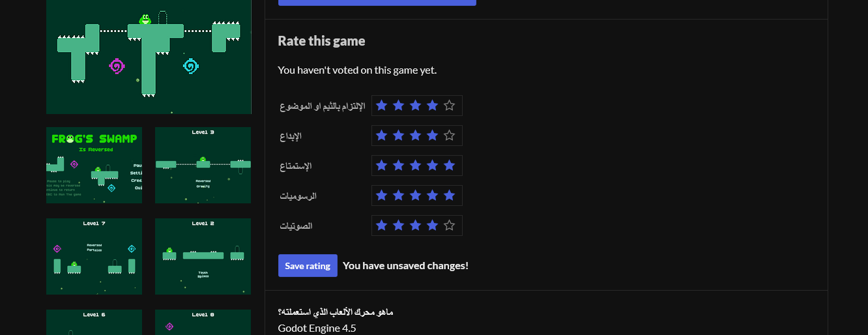The height and width of the screenshot is (335, 868).
Task: Rate الرسوميات with three stars
Action: (415, 196)
